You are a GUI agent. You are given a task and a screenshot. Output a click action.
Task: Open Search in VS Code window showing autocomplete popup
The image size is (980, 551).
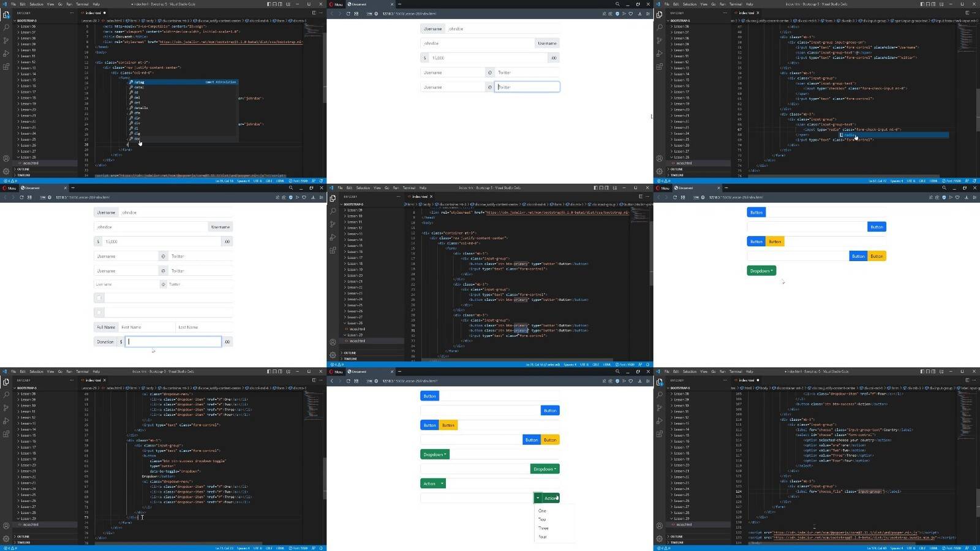point(6,28)
